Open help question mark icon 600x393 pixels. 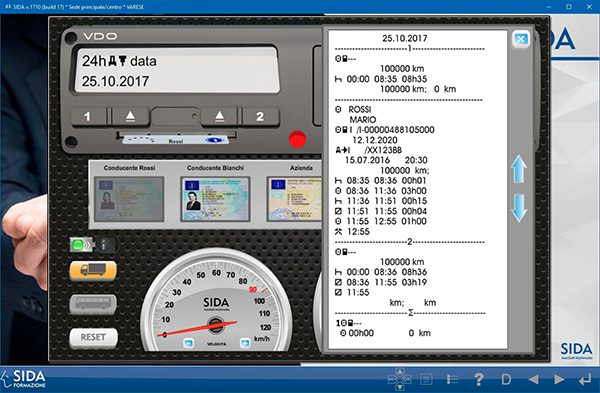pos(478,379)
